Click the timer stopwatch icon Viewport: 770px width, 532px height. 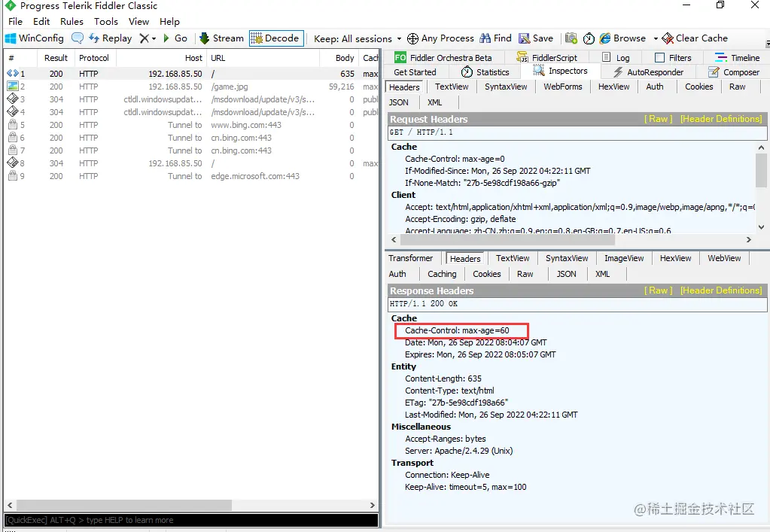point(589,38)
